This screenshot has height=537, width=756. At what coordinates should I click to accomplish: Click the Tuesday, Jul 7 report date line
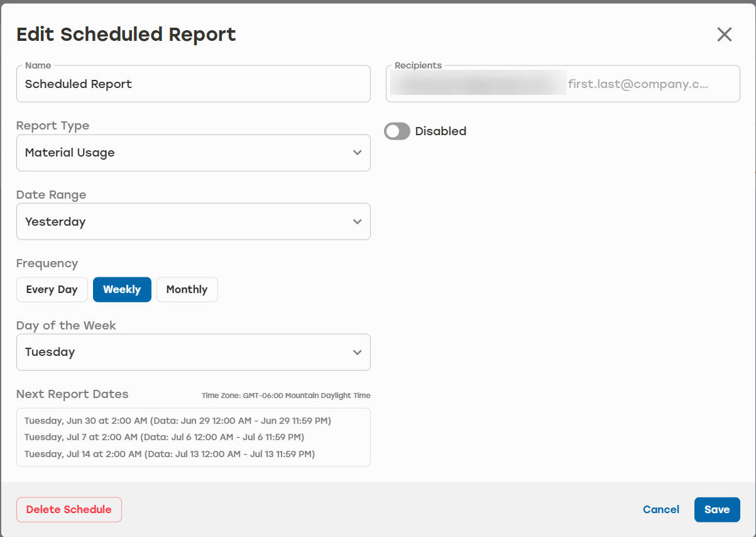pos(164,437)
